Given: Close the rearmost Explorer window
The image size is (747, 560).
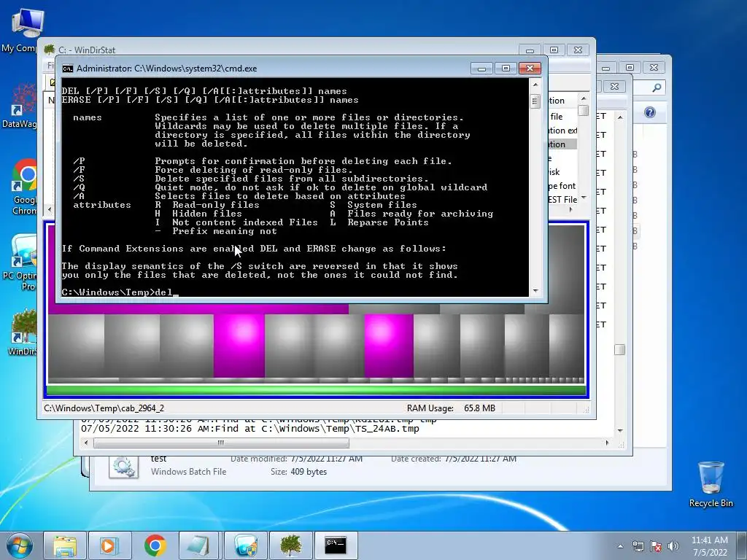Looking at the screenshot, I should (x=654, y=68).
